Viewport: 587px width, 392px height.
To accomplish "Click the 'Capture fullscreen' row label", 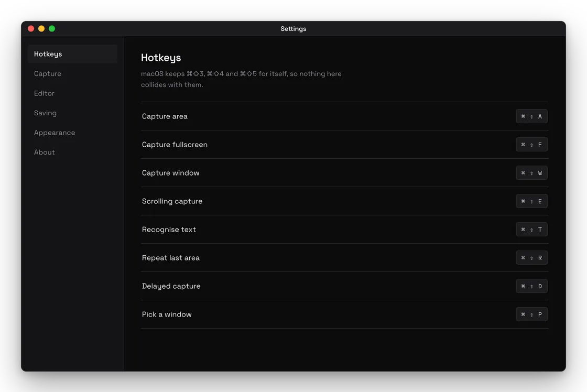I will [x=175, y=145].
